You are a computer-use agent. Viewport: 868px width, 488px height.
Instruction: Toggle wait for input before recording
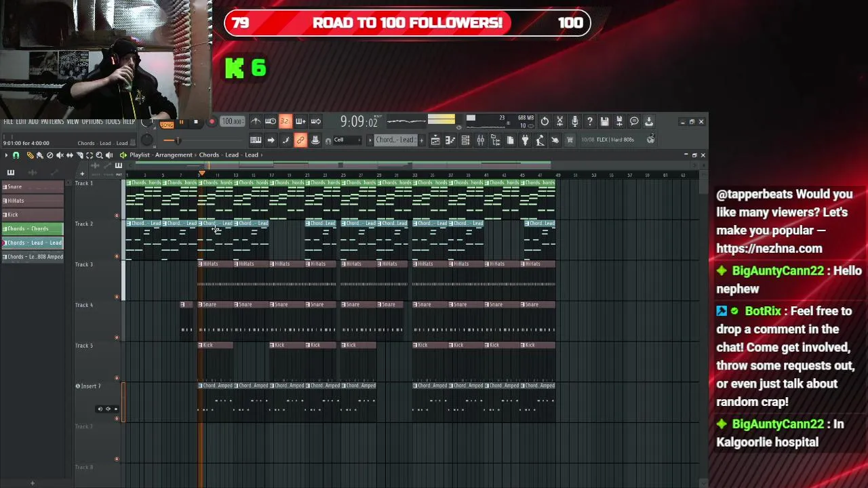pyautogui.click(x=271, y=122)
